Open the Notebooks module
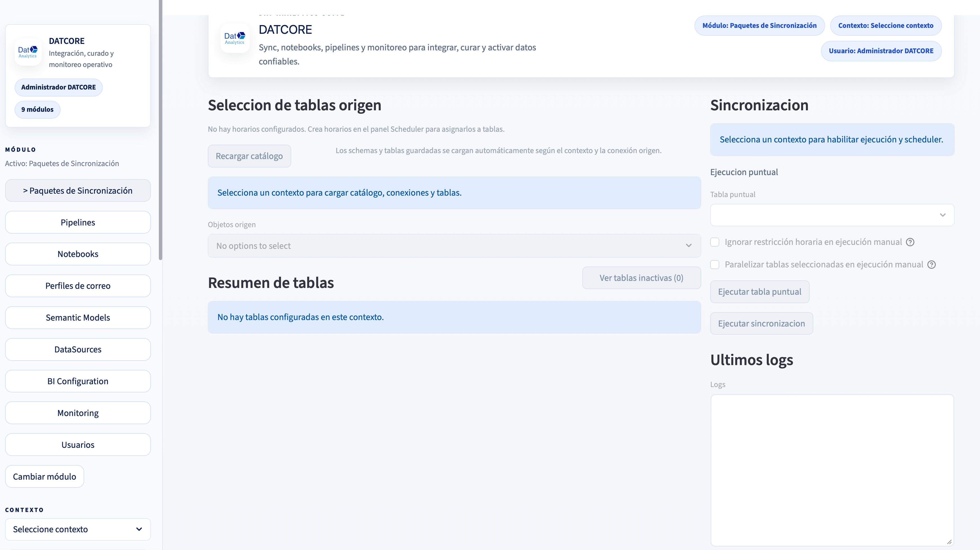This screenshot has height=550, width=980. click(78, 254)
